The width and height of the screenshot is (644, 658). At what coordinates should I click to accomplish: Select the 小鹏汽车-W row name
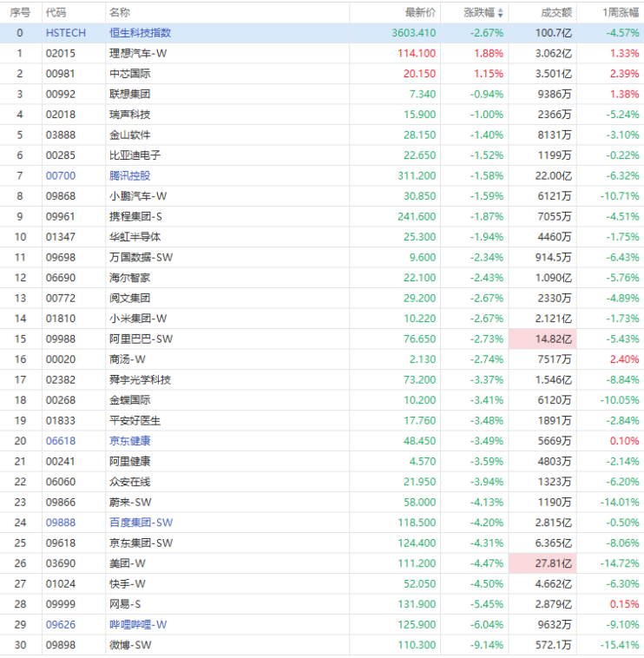coord(138,196)
